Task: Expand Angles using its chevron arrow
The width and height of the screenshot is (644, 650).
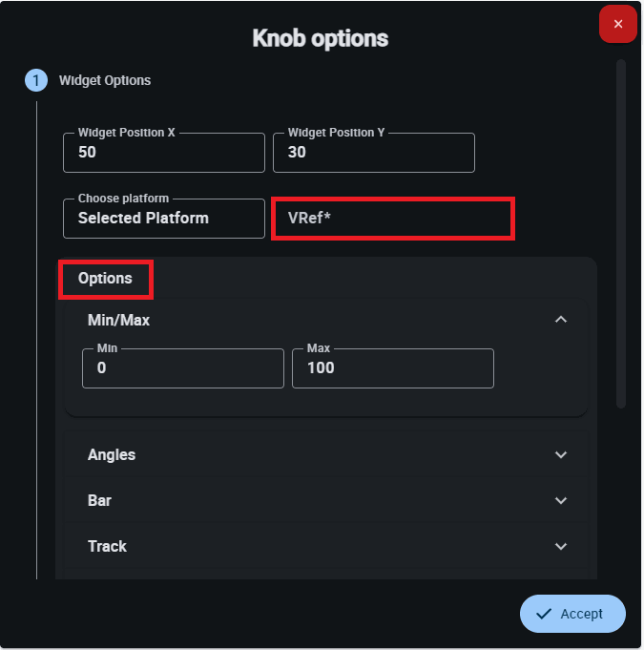Action: click(561, 455)
